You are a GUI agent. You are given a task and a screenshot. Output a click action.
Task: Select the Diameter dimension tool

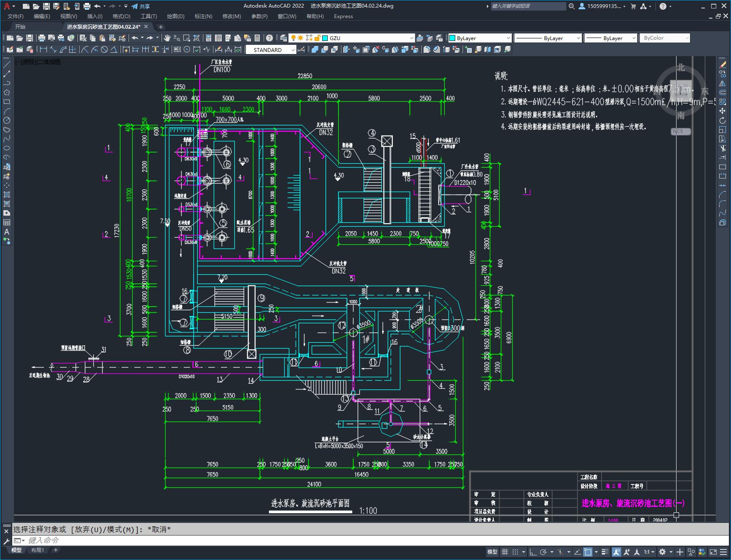pyautogui.click(x=104, y=50)
